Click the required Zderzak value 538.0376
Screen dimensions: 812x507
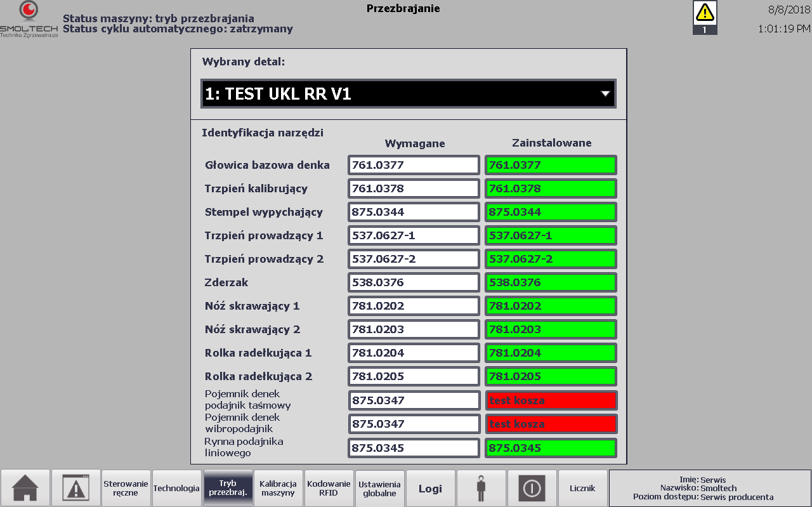click(x=414, y=282)
